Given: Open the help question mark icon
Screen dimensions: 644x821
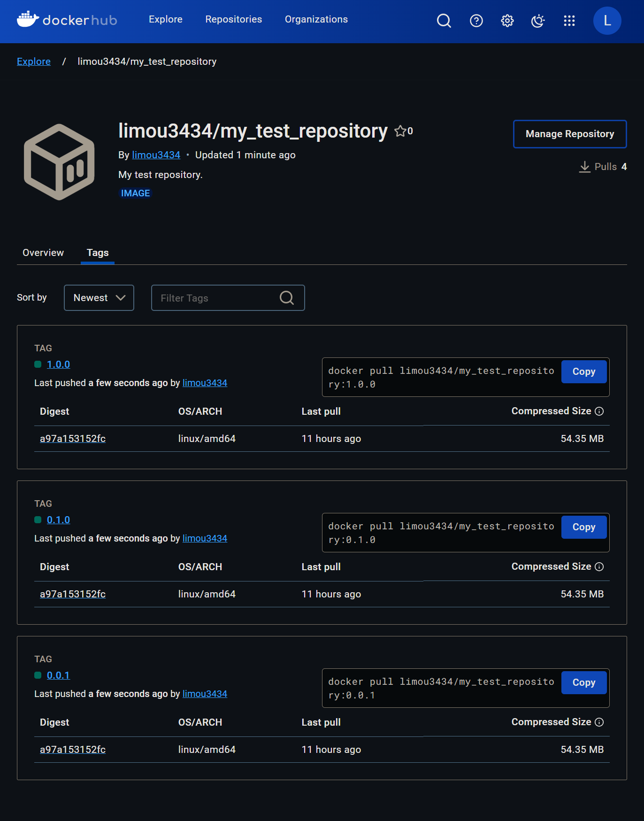Looking at the screenshot, I should 476,21.
